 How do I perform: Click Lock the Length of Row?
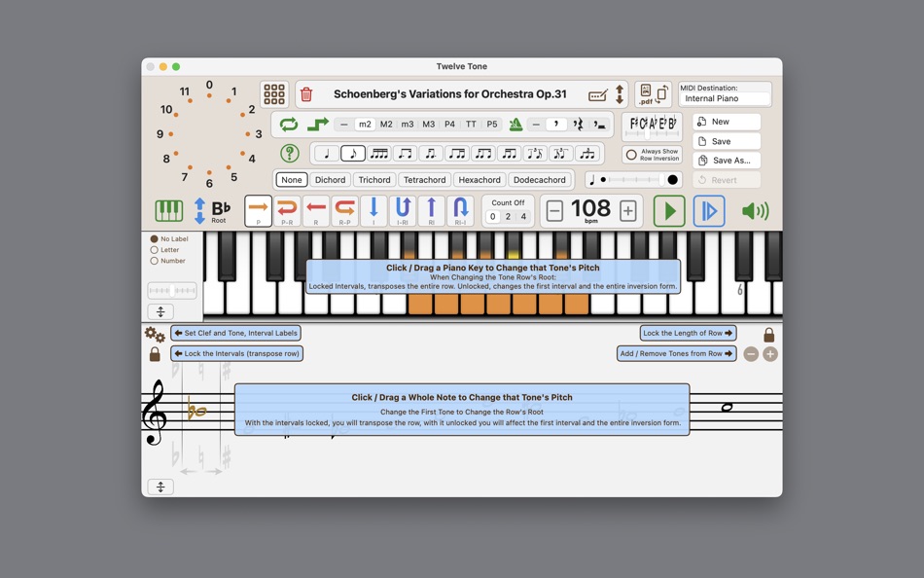click(x=687, y=333)
